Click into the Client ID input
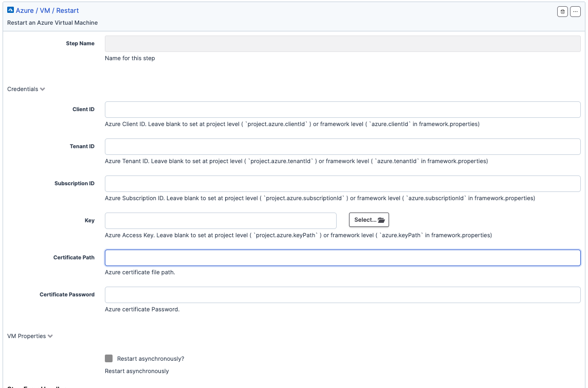Screen dimensions: 588x388 coord(342,109)
